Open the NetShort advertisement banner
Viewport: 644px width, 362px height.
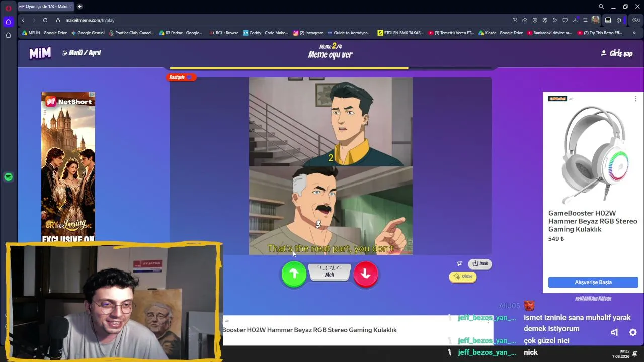coord(68,167)
